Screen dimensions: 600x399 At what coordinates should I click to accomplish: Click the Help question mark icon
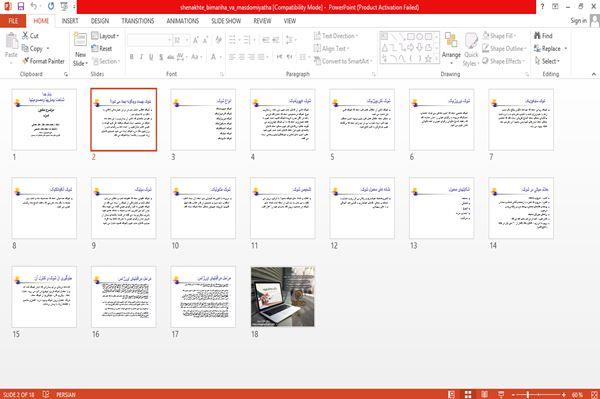click(542, 7)
